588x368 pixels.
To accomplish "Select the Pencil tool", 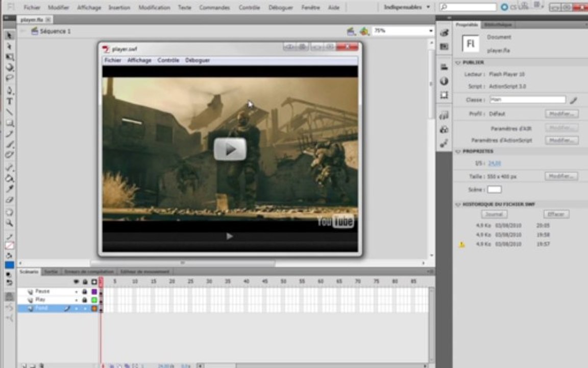I will point(9,134).
